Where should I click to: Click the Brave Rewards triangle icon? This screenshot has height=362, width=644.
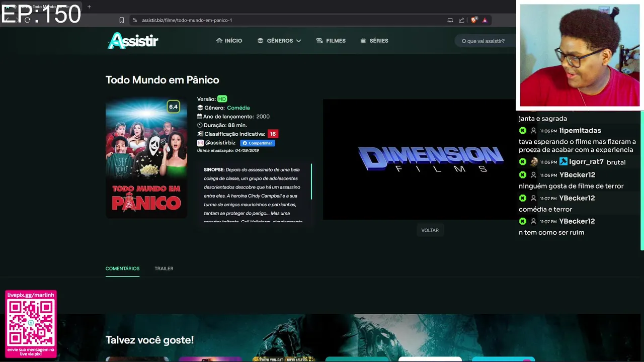(x=485, y=20)
